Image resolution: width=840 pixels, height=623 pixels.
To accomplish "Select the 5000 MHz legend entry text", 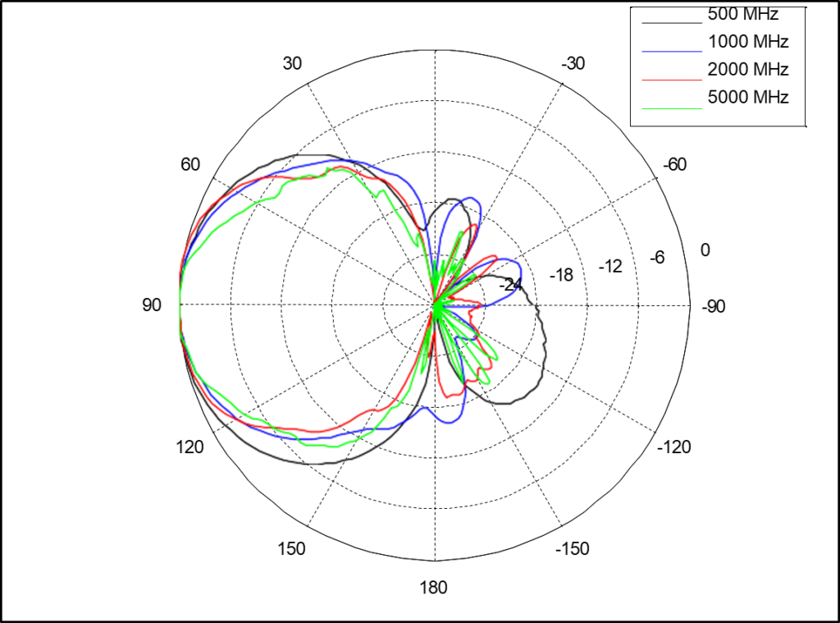I will pos(747,98).
